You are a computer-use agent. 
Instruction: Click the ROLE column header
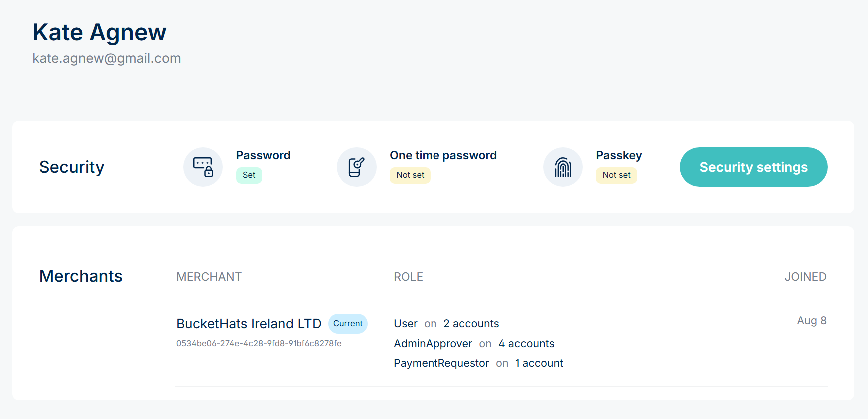[x=408, y=277]
